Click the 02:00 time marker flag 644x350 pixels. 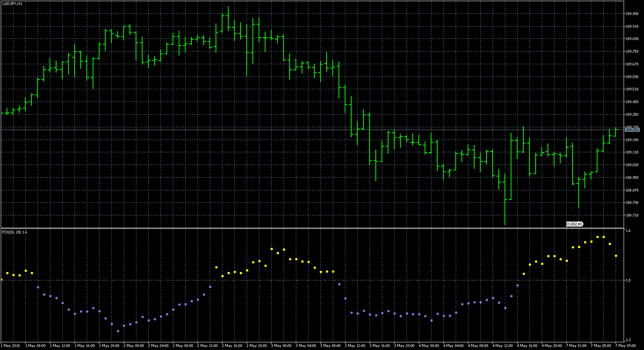[578, 224]
